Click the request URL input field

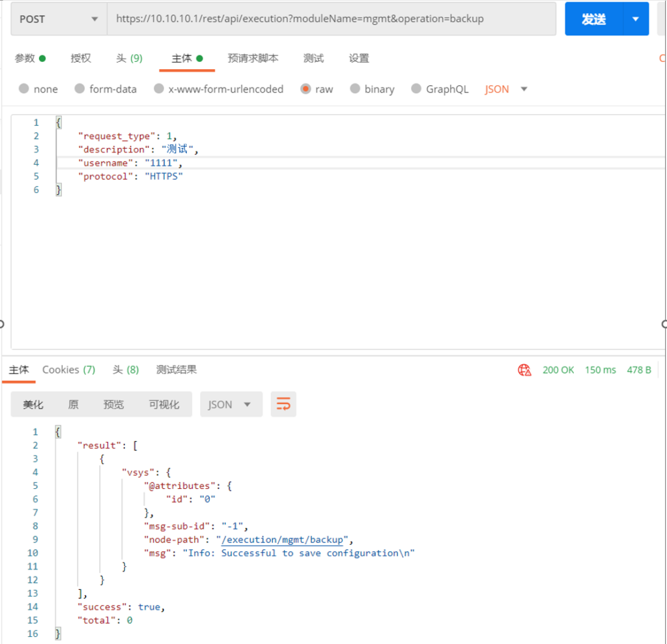(332, 19)
